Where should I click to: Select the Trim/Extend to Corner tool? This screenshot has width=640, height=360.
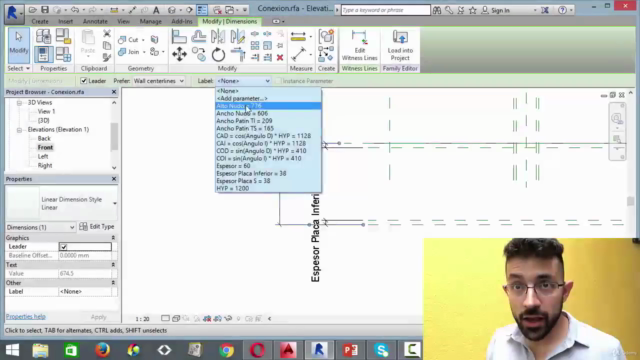tap(238, 54)
